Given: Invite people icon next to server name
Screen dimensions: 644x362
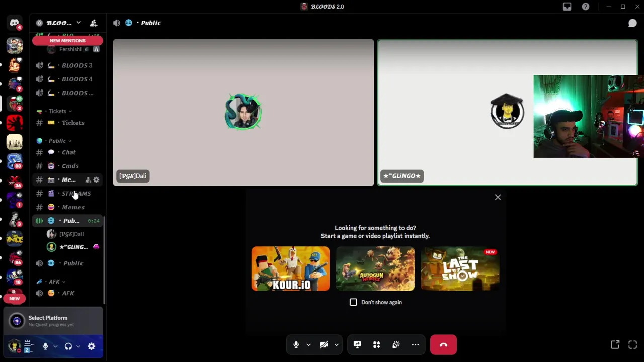Looking at the screenshot, I should [94, 23].
